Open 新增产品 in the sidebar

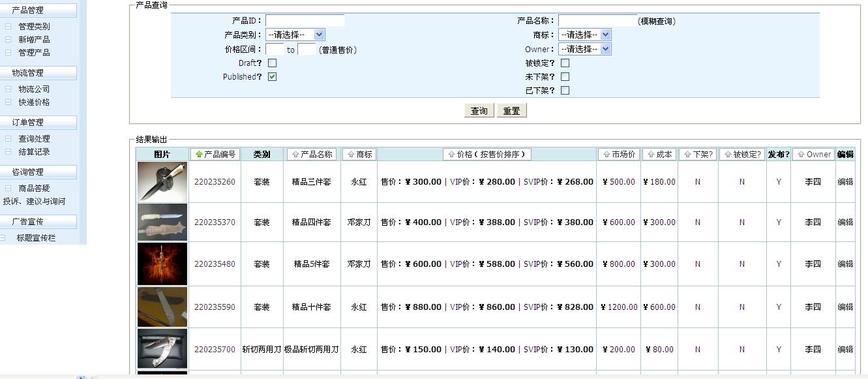click(x=34, y=40)
